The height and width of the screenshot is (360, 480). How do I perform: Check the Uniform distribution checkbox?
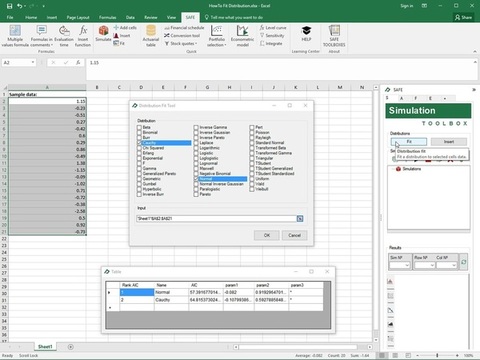[252, 179]
